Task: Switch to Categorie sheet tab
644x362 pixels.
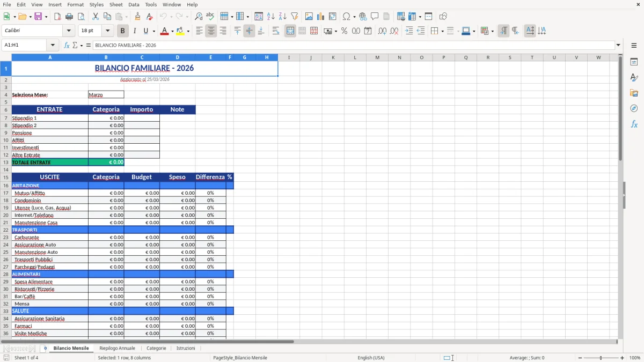Action: 156,348
